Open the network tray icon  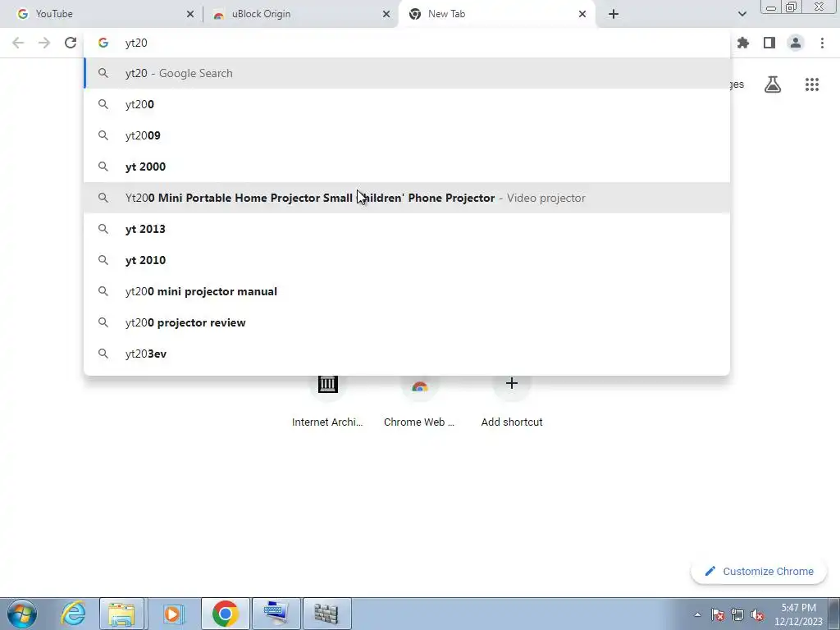[x=737, y=614]
